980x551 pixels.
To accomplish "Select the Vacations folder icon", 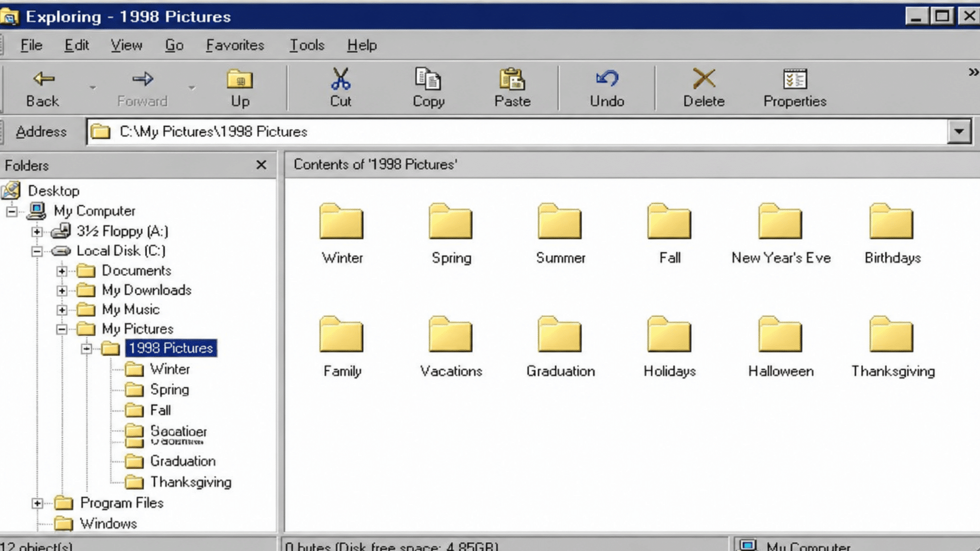I will (x=451, y=335).
